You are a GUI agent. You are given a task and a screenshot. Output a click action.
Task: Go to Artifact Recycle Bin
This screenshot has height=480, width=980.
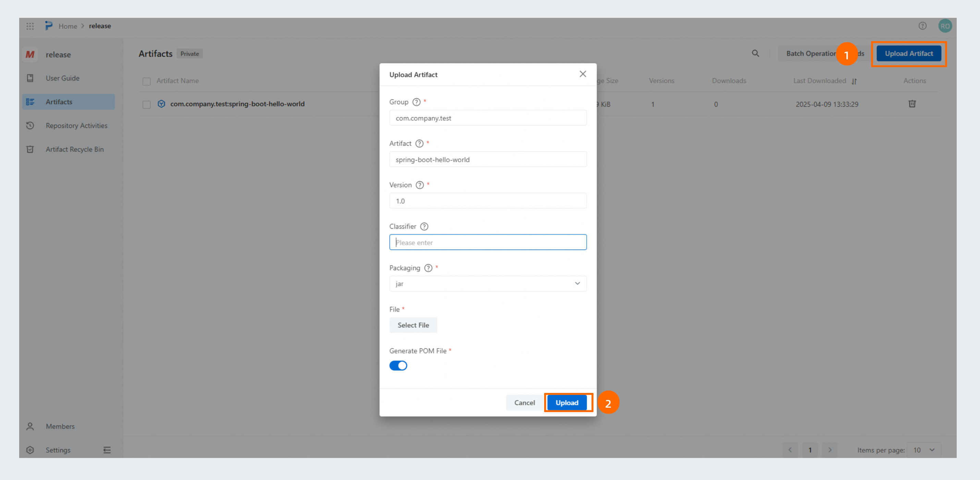click(x=75, y=149)
